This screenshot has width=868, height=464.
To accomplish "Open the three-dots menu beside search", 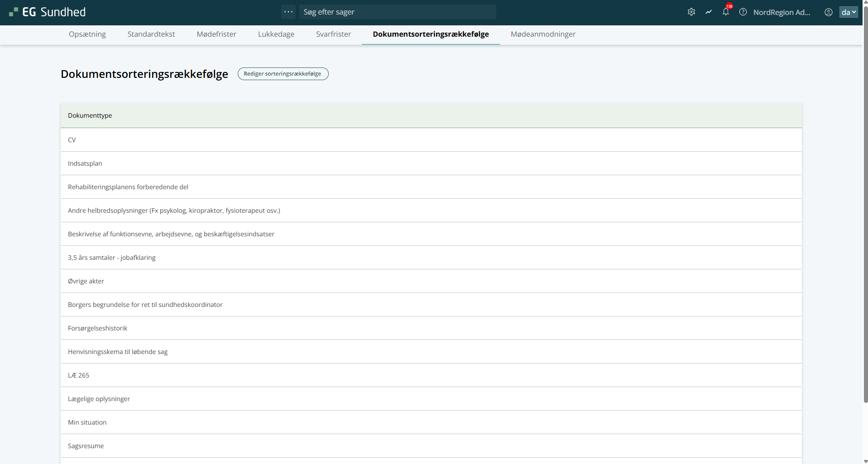I will pyautogui.click(x=288, y=12).
